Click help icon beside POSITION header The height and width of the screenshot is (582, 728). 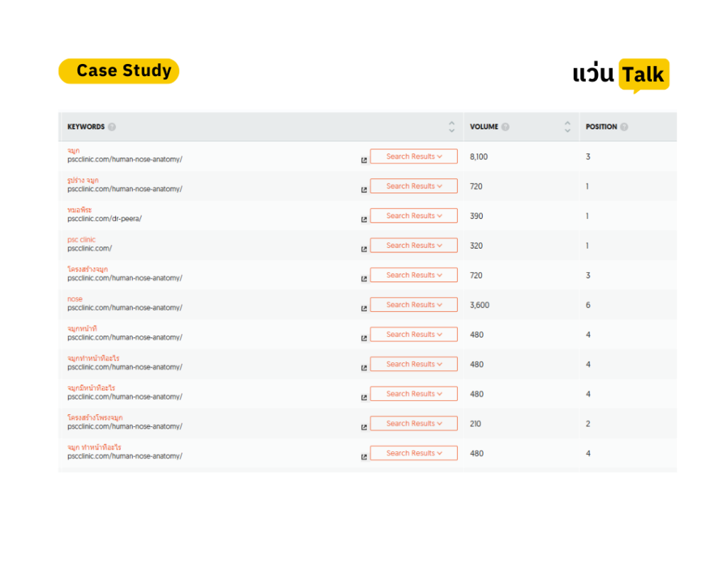(624, 126)
